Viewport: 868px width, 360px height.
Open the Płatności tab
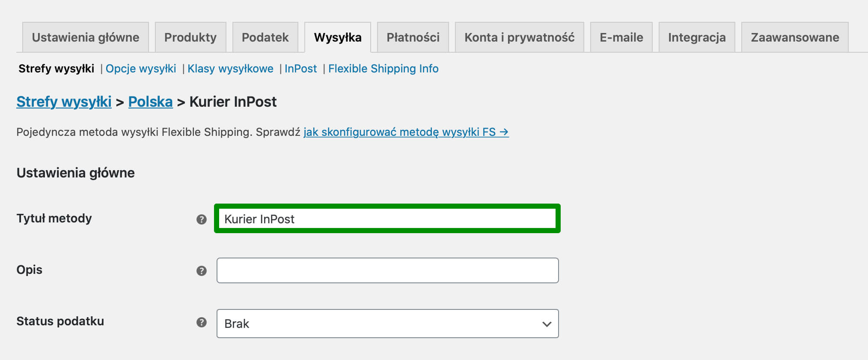413,37
